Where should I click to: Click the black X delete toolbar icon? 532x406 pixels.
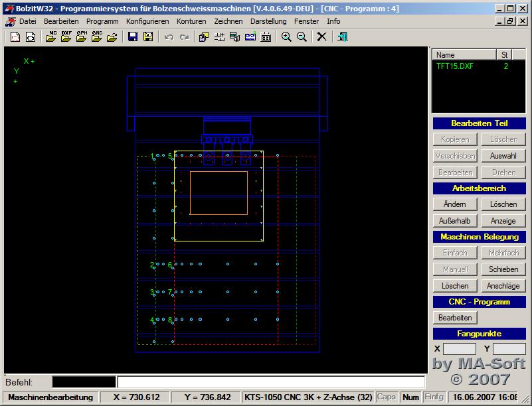[322, 37]
